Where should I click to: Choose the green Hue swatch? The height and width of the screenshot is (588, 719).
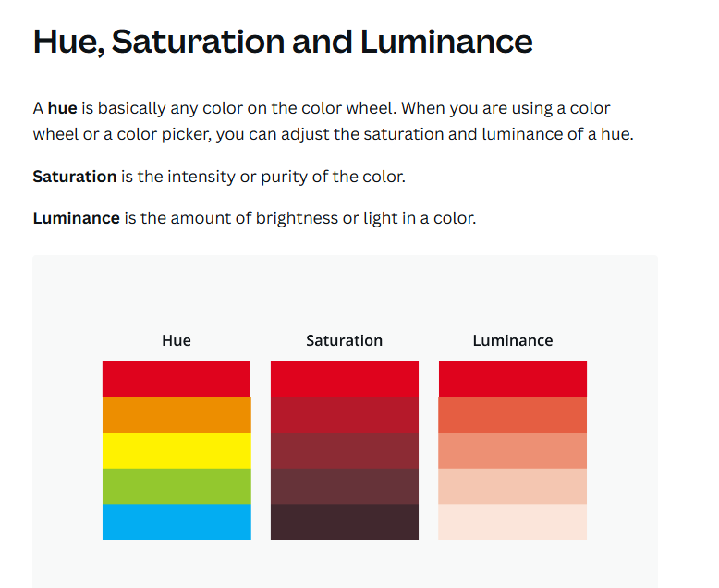tap(177, 486)
